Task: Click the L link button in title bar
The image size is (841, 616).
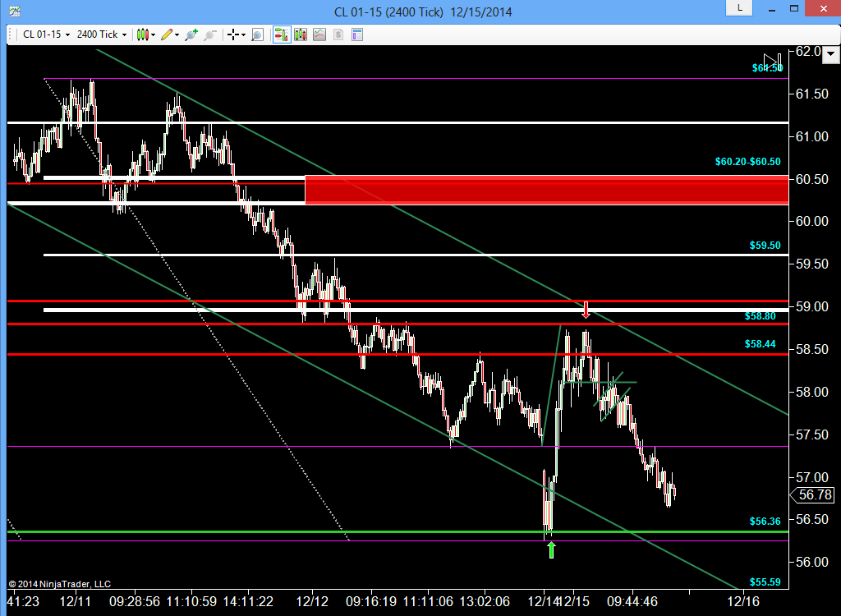Action: pyautogui.click(x=740, y=7)
